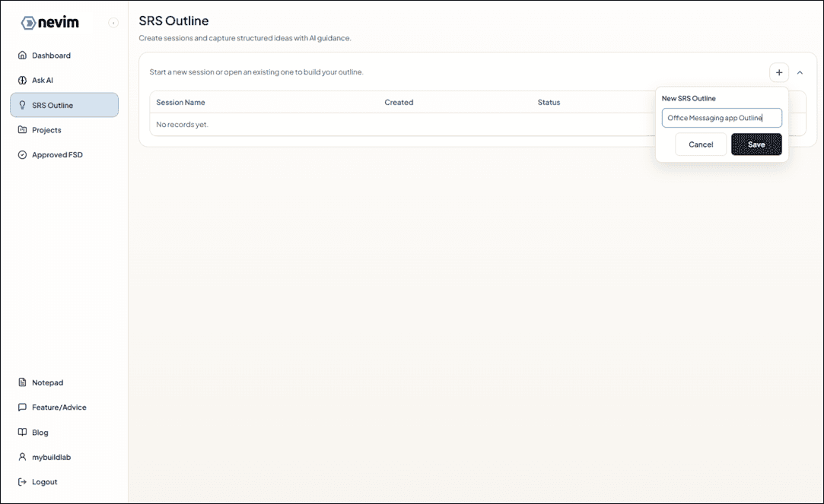The height and width of the screenshot is (504, 824).
Task: Create a new session with the plus icon
Action: point(779,72)
